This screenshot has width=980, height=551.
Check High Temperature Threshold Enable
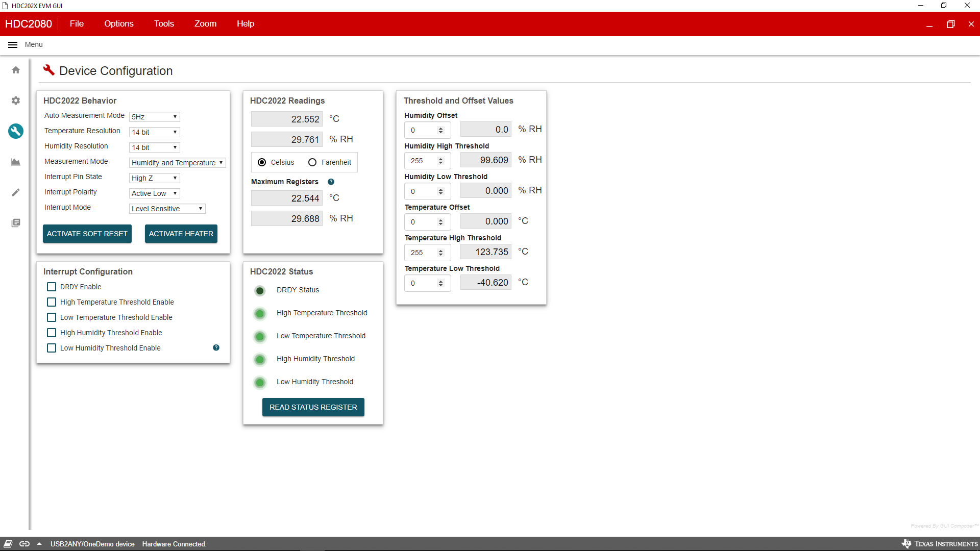tap(52, 302)
